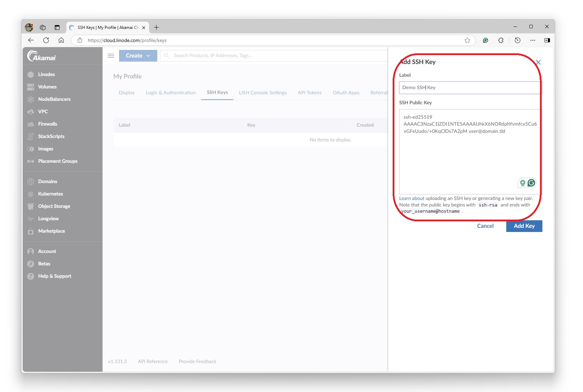Screen dimensions: 583x392
Task: Click the SSH Public Key textarea
Action: pyautogui.click(x=470, y=152)
